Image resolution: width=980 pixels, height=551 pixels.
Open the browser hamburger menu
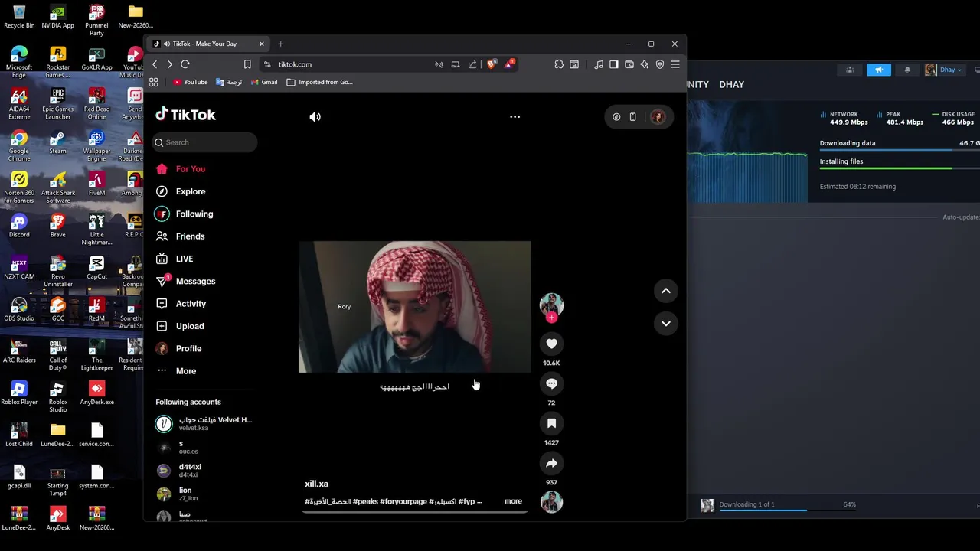[x=675, y=64]
